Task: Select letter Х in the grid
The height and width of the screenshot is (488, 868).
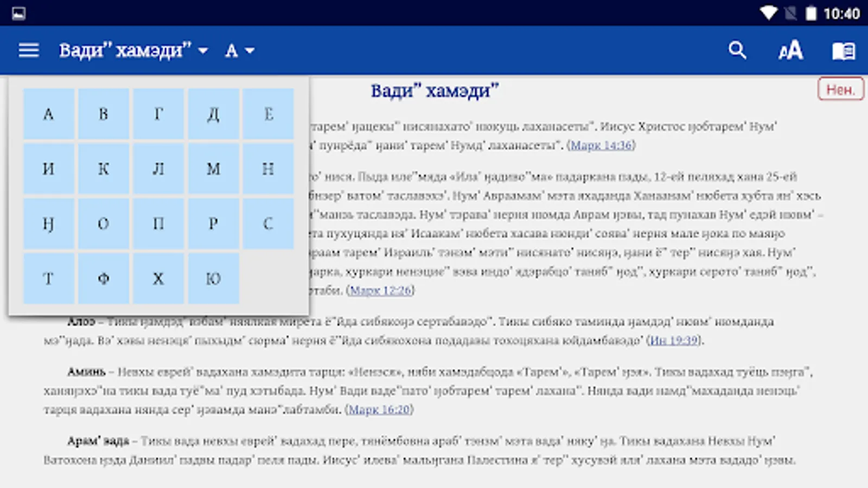Action: [158, 279]
